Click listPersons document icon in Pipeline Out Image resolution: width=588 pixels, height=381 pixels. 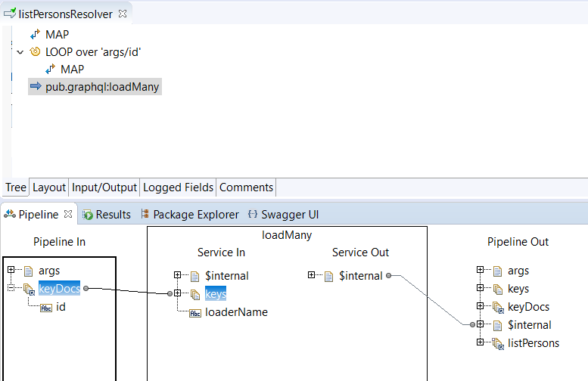498,344
